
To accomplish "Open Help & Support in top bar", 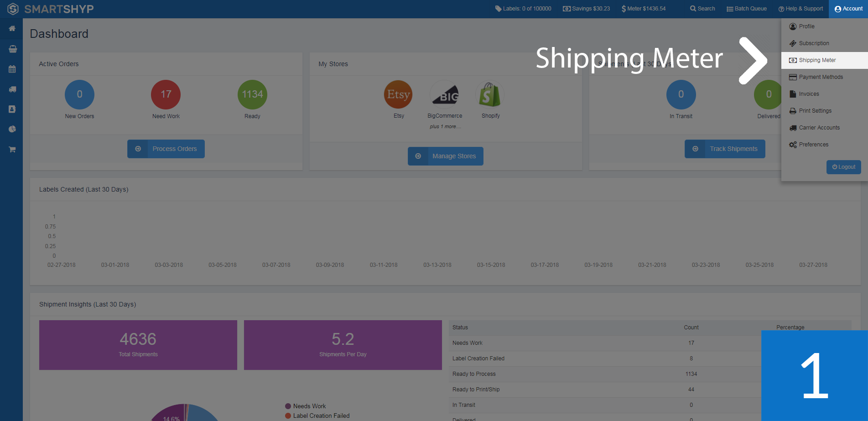I will (x=800, y=9).
